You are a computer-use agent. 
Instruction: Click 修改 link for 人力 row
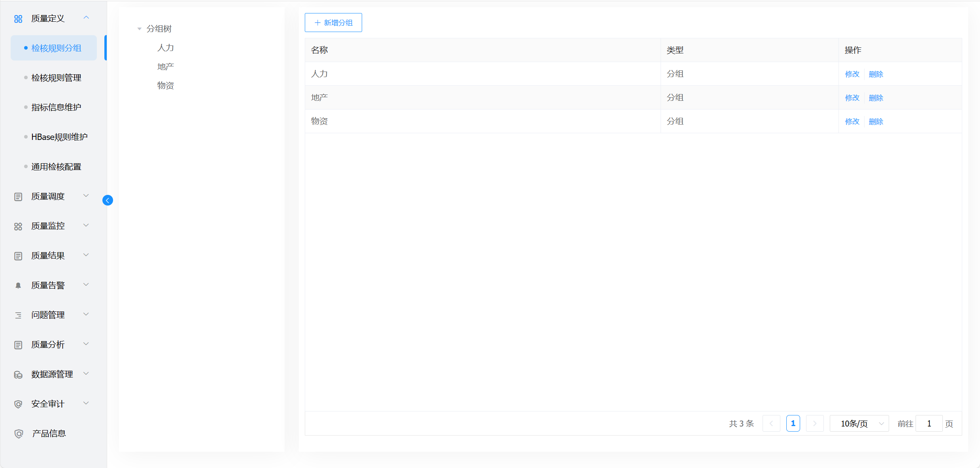coord(852,74)
